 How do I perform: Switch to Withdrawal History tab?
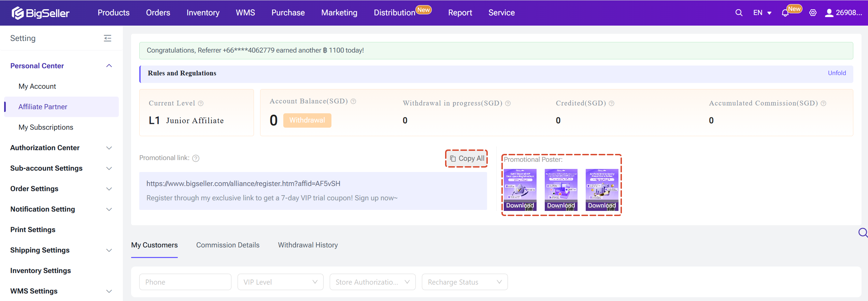(308, 245)
